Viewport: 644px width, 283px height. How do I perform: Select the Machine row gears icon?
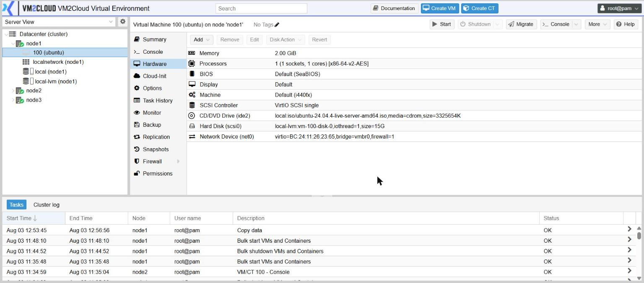point(192,95)
